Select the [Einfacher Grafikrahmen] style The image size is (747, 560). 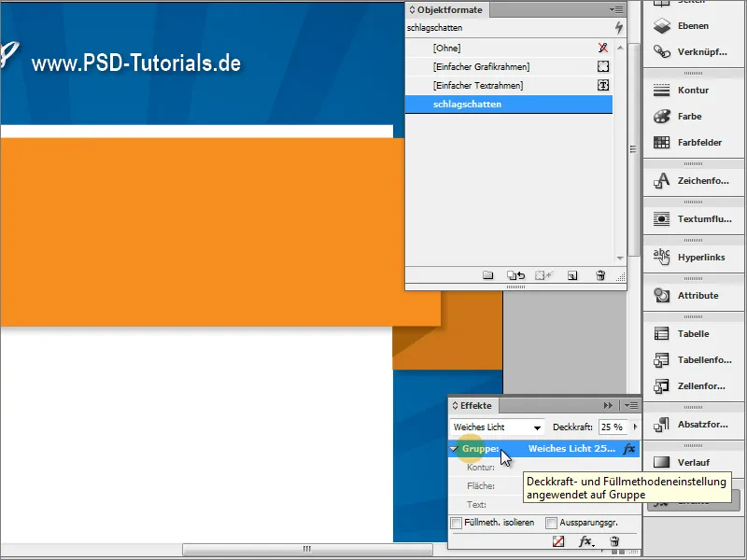tap(509, 66)
